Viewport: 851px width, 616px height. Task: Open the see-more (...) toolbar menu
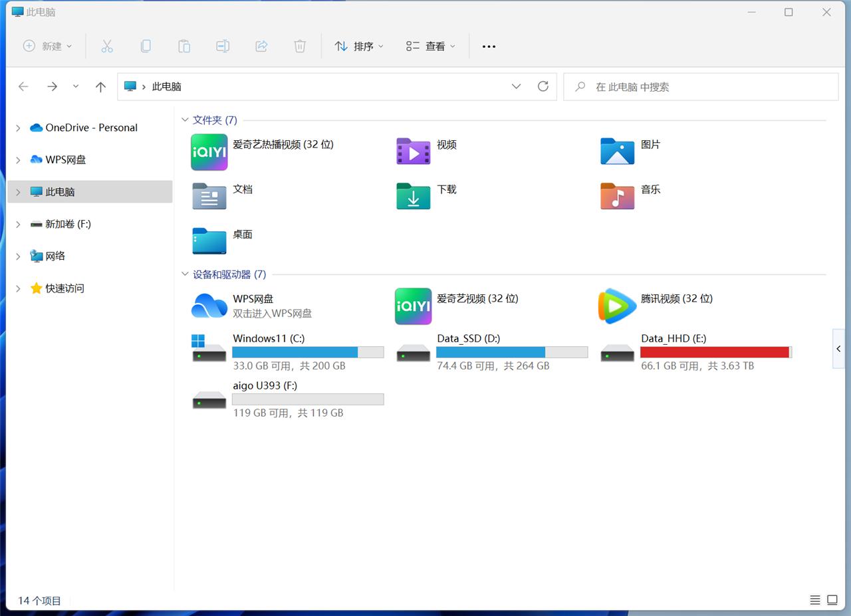coord(489,46)
